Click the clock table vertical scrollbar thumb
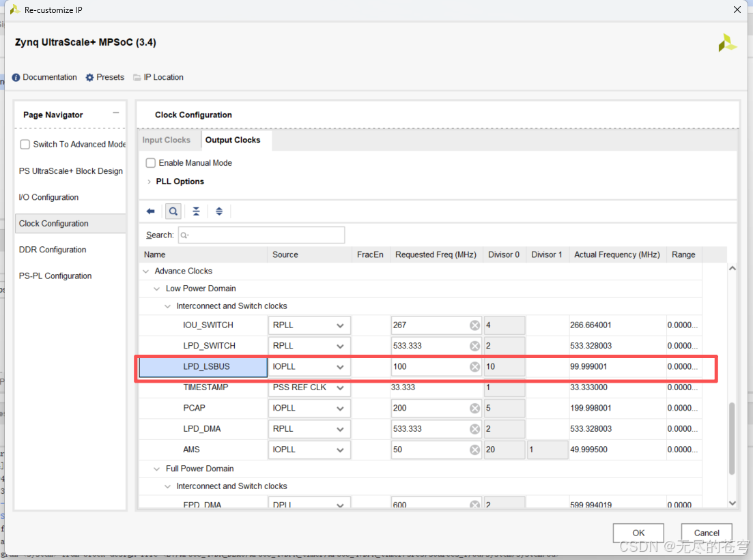753x560 pixels. 732,438
